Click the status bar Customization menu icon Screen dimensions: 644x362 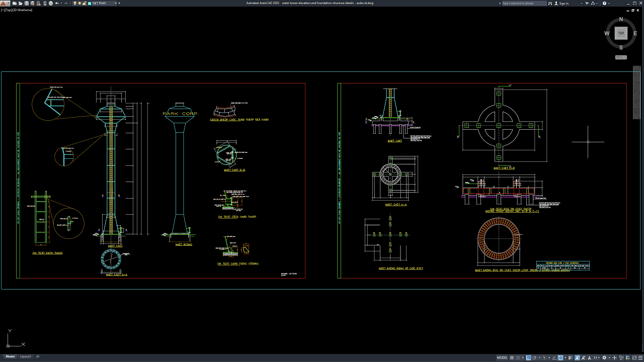[640, 358]
